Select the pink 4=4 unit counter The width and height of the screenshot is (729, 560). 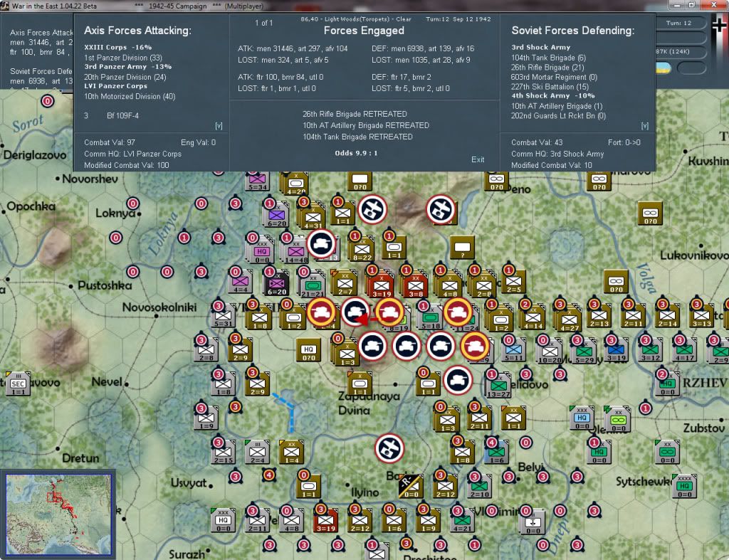[241, 282]
